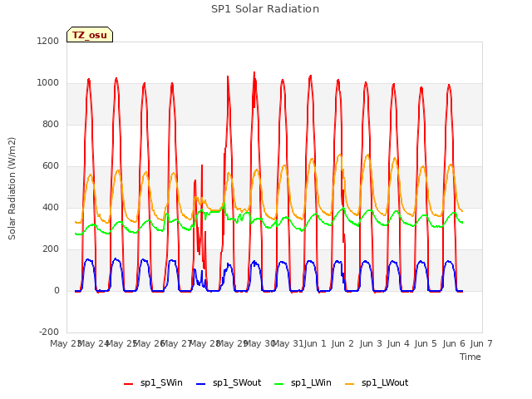Select the sp1_SWout legend label
The height and width of the screenshot is (399, 532).
[x=237, y=382]
